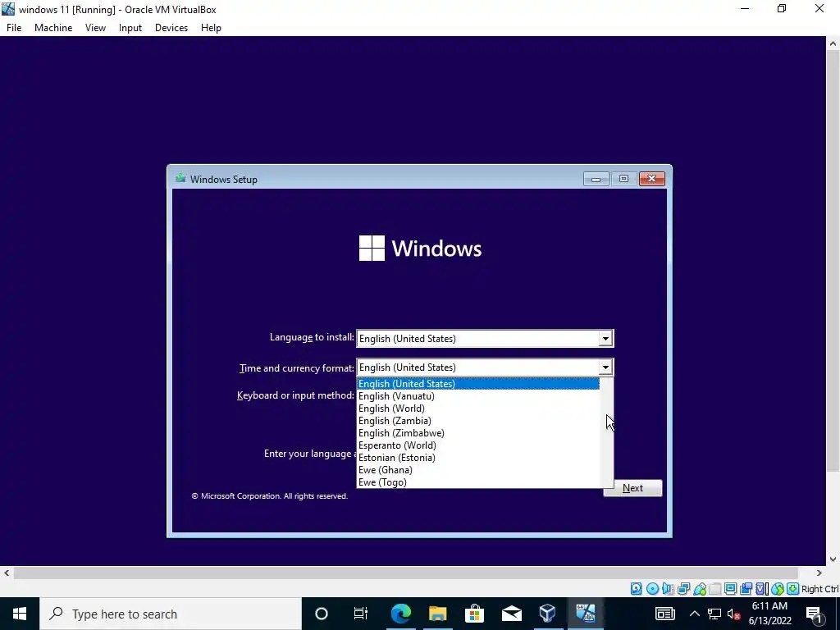This screenshot has width=840, height=630.
Task: Select Estonian (Estonia) in the list
Action: point(478,458)
